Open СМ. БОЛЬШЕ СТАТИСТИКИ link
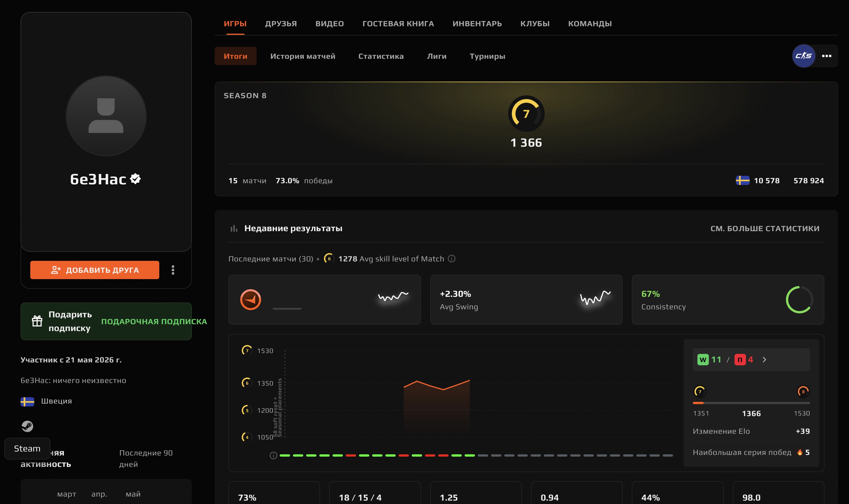The width and height of the screenshot is (849, 504). click(765, 229)
